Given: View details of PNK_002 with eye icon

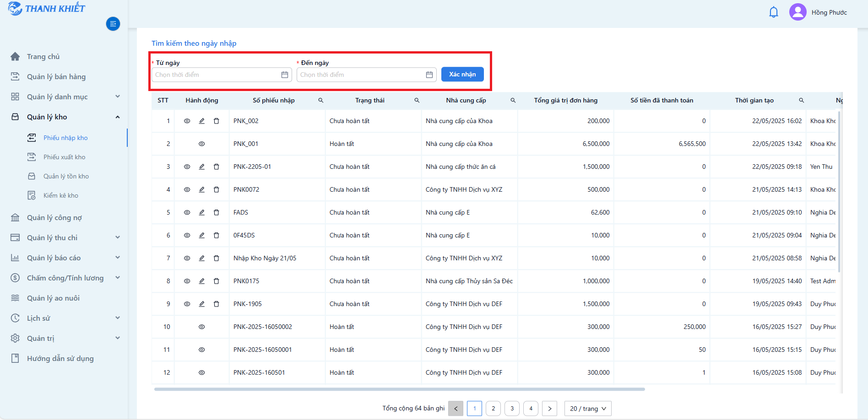Looking at the screenshot, I should (187, 121).
